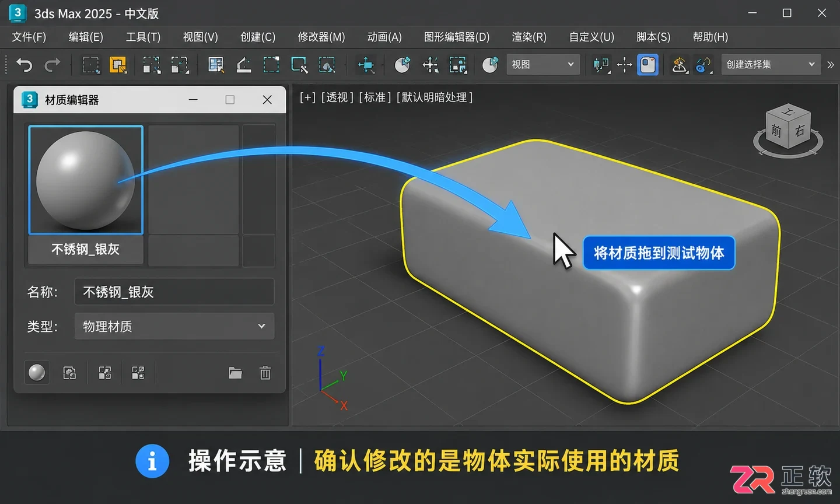Open the 编辑(E) menu
This screenshot has height=504, width=840.
point(86,37)
